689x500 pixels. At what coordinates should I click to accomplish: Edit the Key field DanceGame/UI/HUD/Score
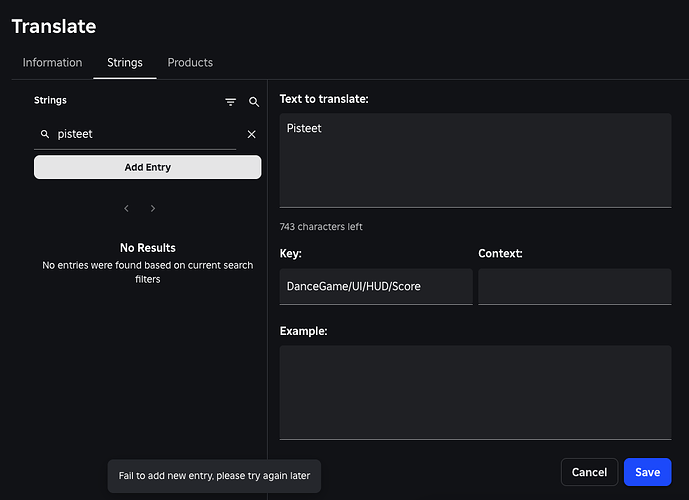click(x=376, y=286)
